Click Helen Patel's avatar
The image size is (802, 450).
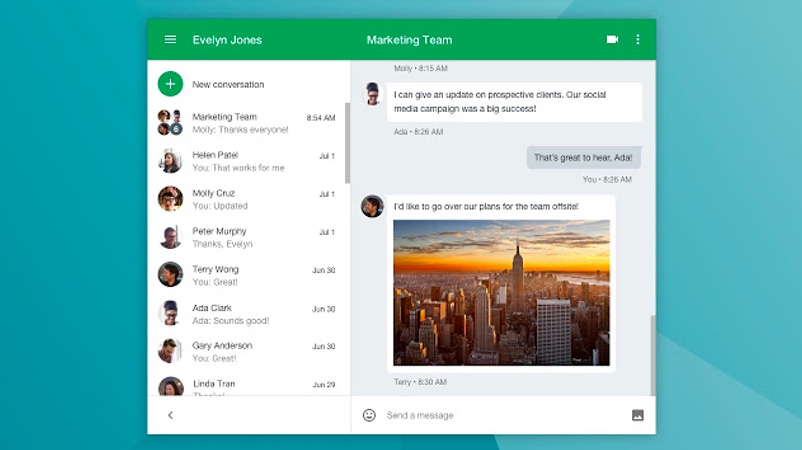pyautogui.click(x=170, y=161)
